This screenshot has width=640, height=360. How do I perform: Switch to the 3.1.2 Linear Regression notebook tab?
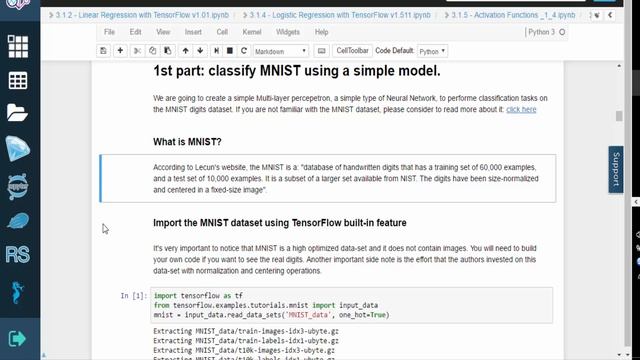click(139, 15)
